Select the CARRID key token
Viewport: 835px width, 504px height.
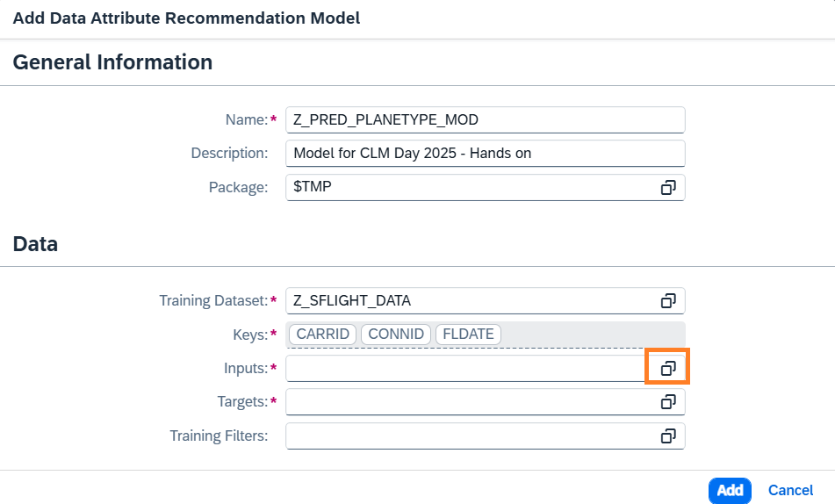click(323, 335)
